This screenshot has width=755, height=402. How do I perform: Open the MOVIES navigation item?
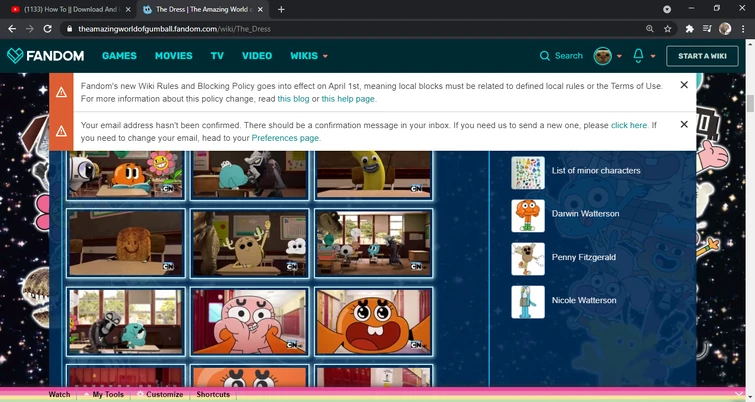(x=174, y=56)
